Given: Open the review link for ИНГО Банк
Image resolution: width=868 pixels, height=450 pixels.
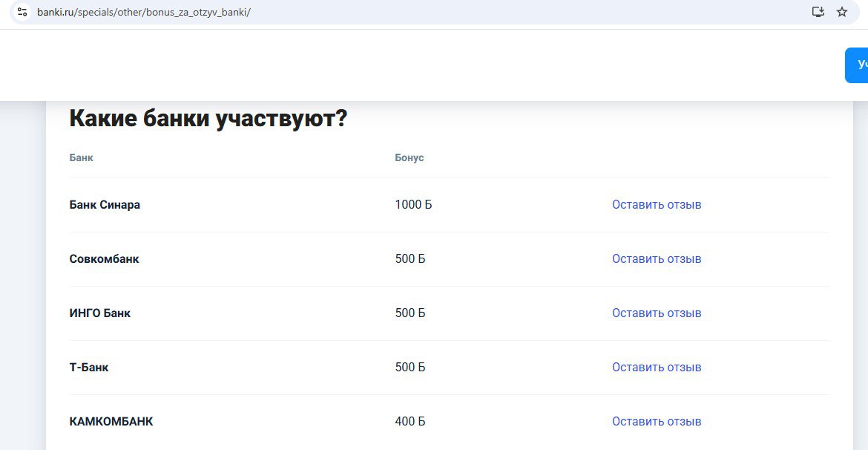Looking at the screenshot, I should click(x=656, y=313).
